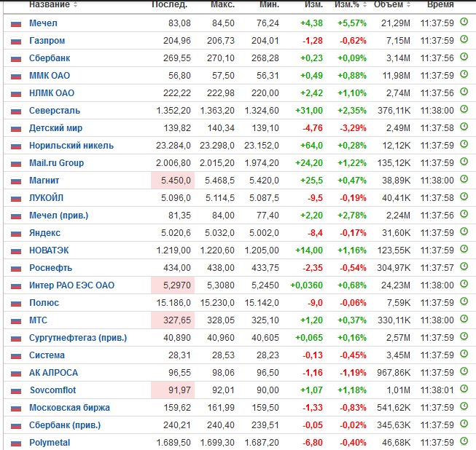The width and height of the screenshot is (476, 450).
Task: Click the clock icon in the Sovcomflot row
Action: pos(464,389)
